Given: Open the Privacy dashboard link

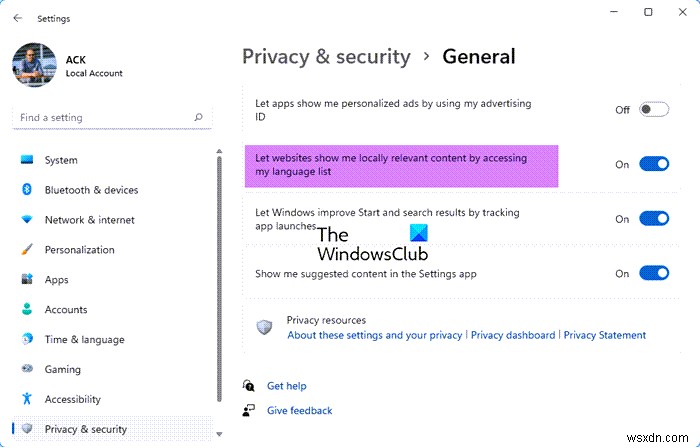Looking at the screenshot, I should 513,335.
